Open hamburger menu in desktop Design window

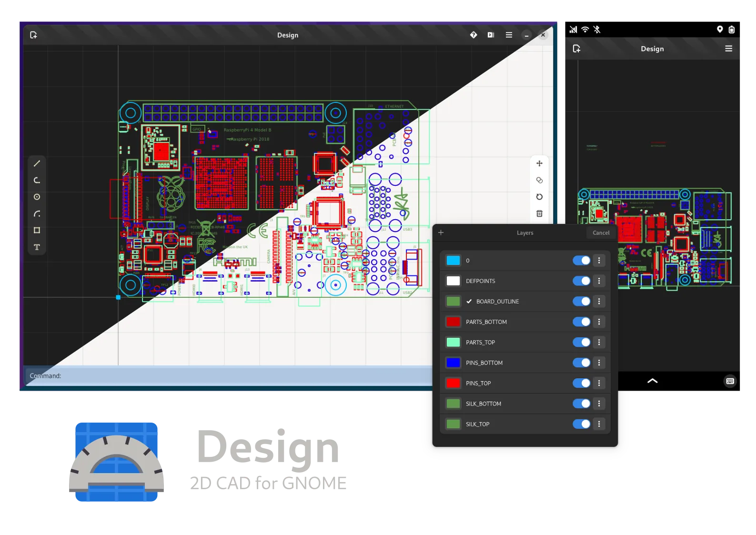pyautogui.click(x=509, y=35)
